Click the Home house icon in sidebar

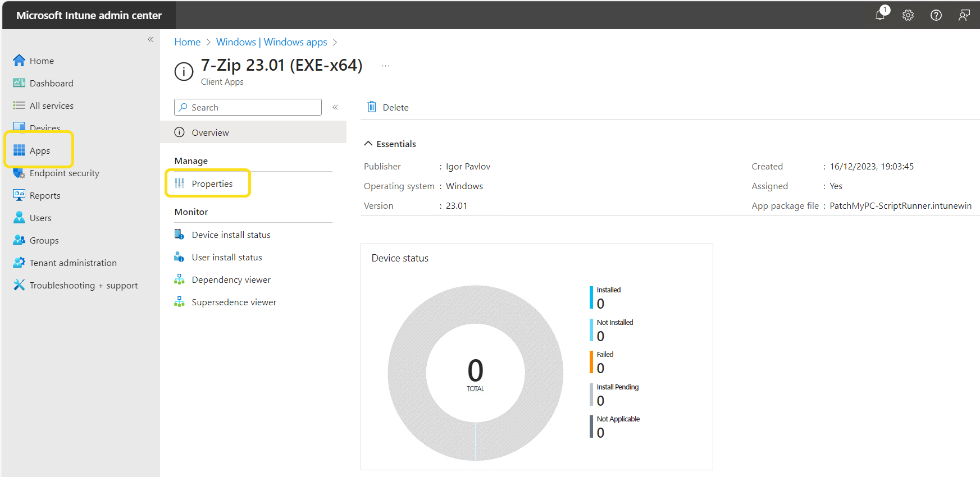point(19,61)
